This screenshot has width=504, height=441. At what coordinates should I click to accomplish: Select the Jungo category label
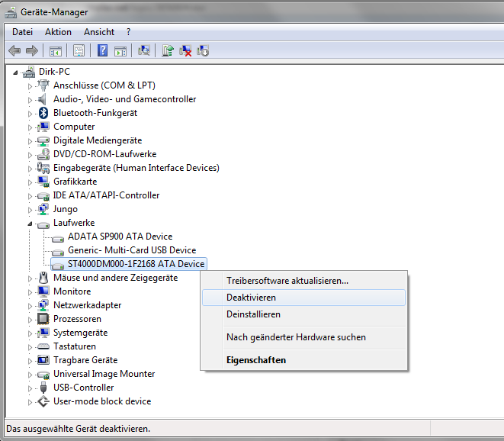pos(66,209)
